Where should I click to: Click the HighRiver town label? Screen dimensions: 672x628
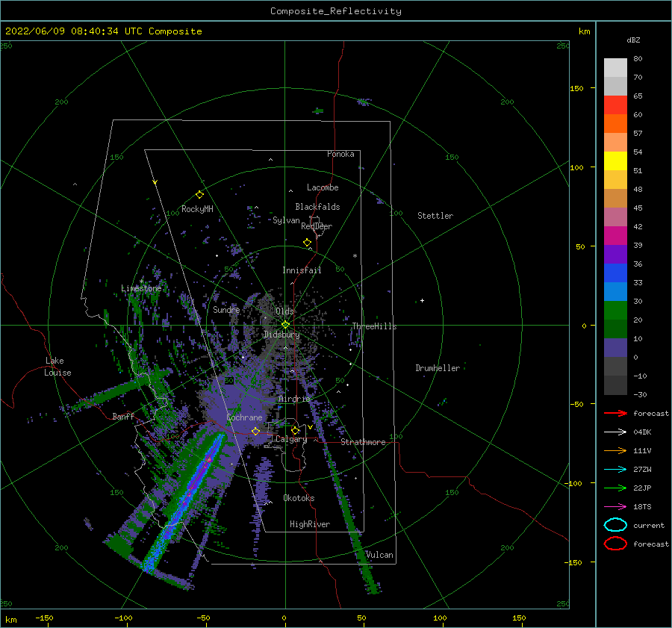point(310,524)
